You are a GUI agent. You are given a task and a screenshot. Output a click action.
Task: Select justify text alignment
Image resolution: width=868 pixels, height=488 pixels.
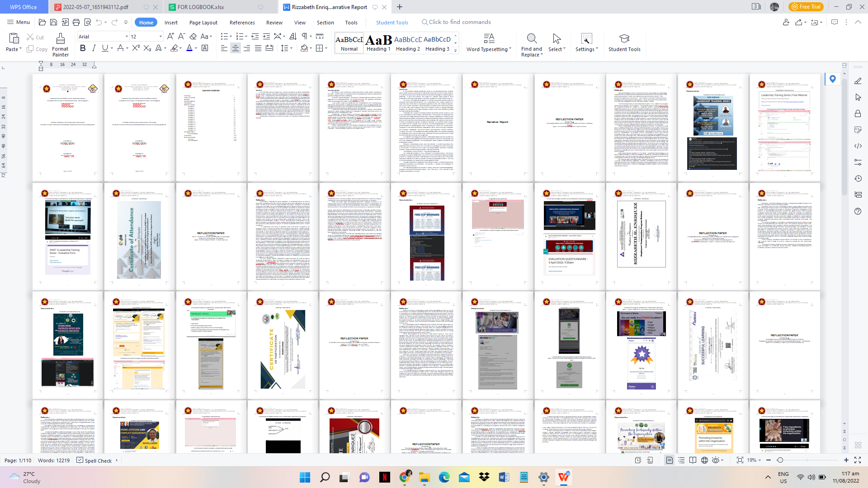click(x=258, y=48)
